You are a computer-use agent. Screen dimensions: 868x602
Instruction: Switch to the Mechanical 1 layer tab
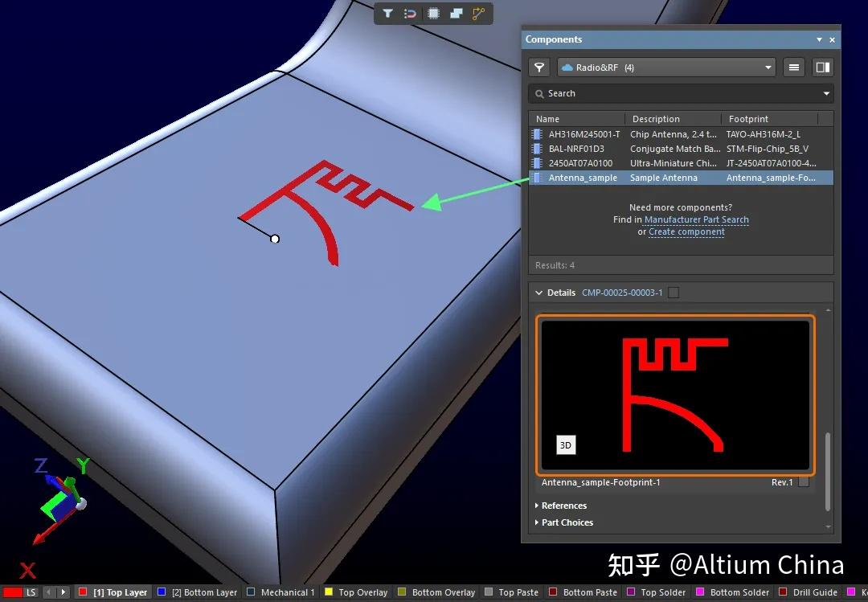coord(280,592)
